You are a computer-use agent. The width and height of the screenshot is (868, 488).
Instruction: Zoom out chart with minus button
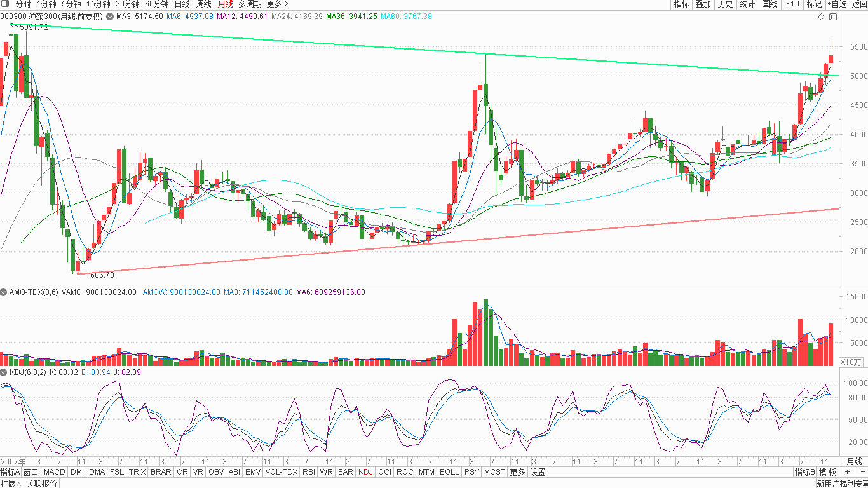click(862, 472)
